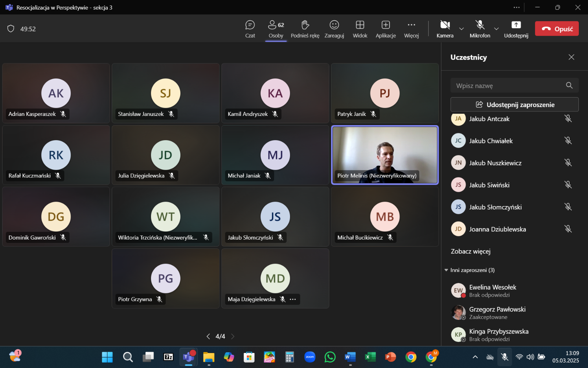Click the Opuść leave meeting button
588x368 pixels.
coord(556,29)
